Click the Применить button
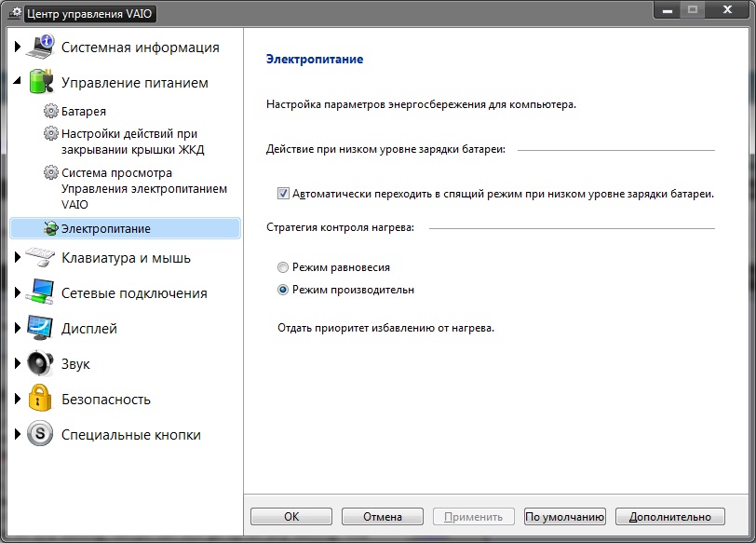Viewport: 756px width, 543px height. coord(474,517)
